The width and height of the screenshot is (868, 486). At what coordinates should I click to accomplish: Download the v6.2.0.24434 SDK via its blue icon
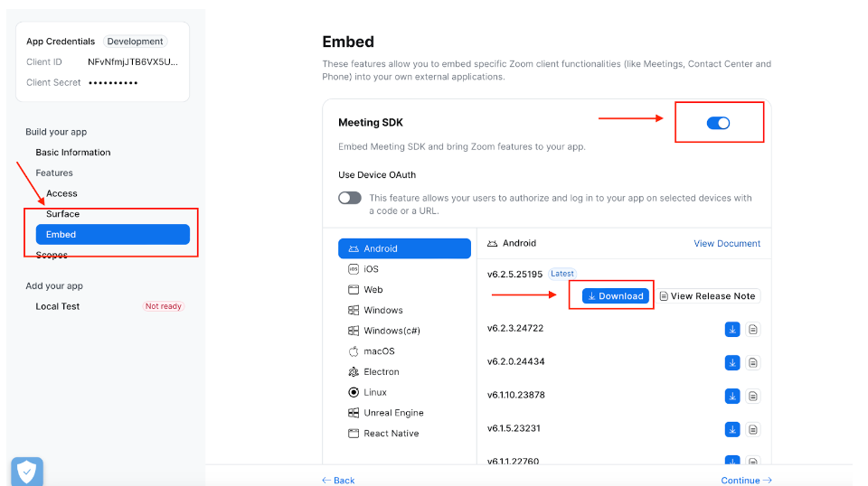tap(732, 363)
